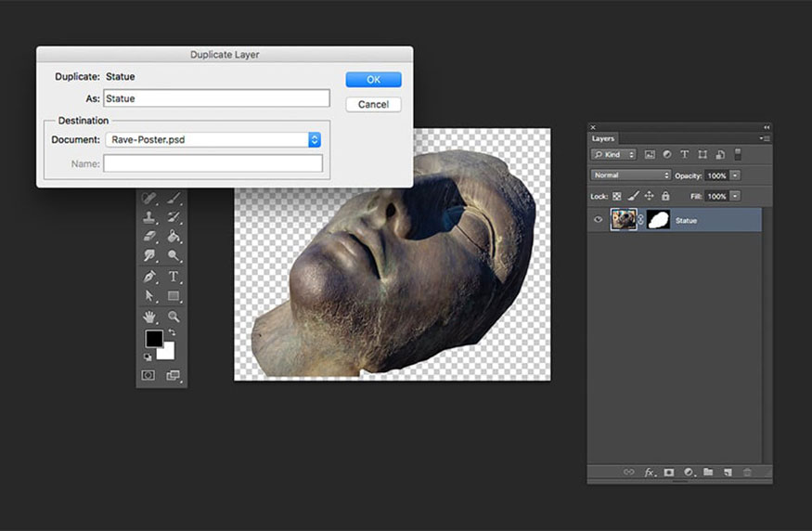Open the Normal blend mode dropdown
The height and width of the screenshot is (531, 812).
tap(631, 175)
